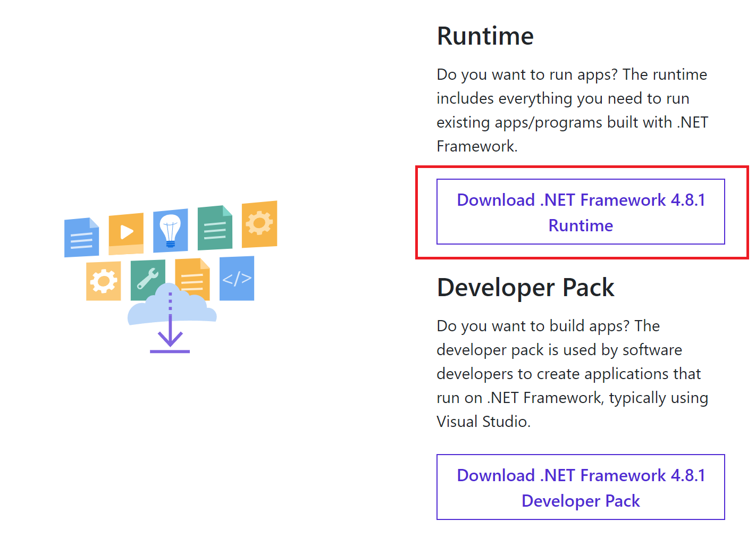Click the green document lines icon
756x537 pixels.
(x=215, y=228)
